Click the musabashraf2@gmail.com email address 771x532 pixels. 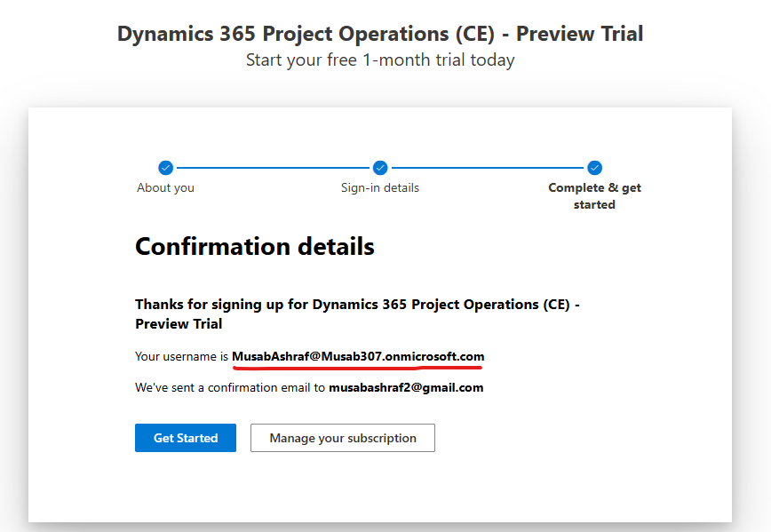pyautogui.click(x=406, y=387)
